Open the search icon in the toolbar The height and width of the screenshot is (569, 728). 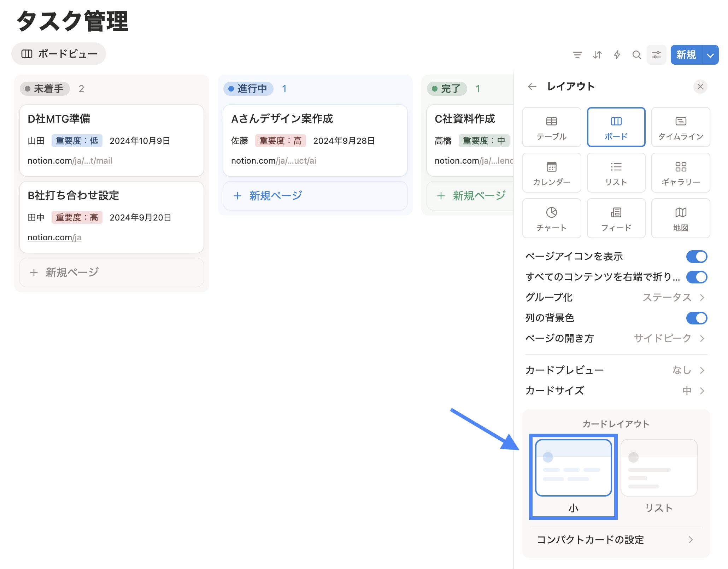[x=636, y=55]
